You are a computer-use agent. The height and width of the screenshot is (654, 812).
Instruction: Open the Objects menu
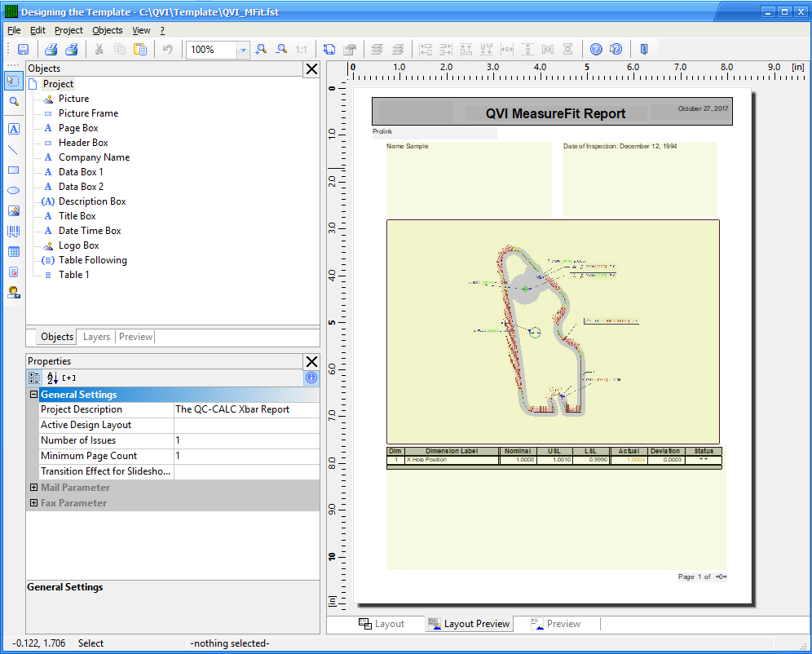click(x=108, y=30)
